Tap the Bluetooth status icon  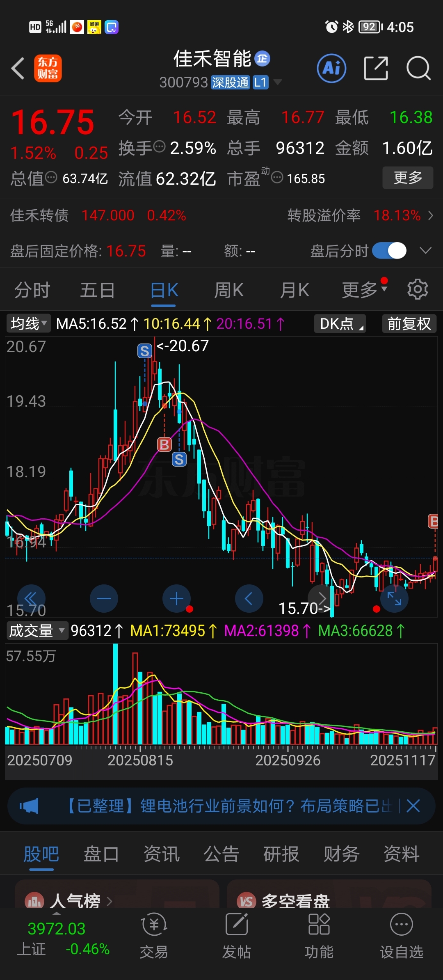pyautogui.click(x=348, y=27)
